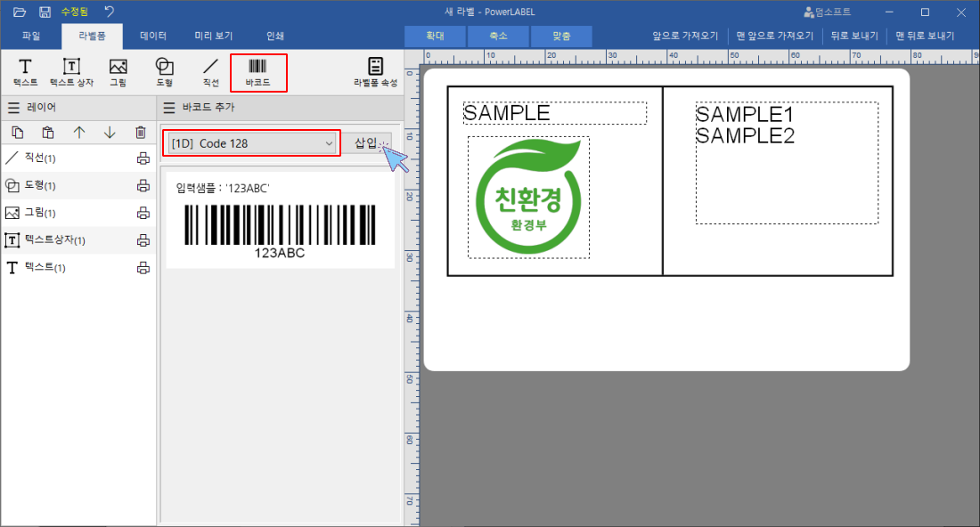Open the 미리 보기 tab

click(214, 36)
